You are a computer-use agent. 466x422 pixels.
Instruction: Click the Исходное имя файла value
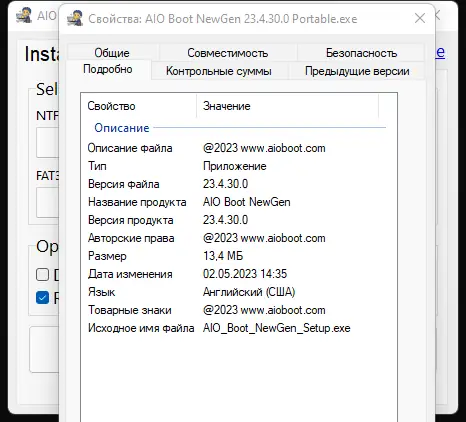pos(277,328)
